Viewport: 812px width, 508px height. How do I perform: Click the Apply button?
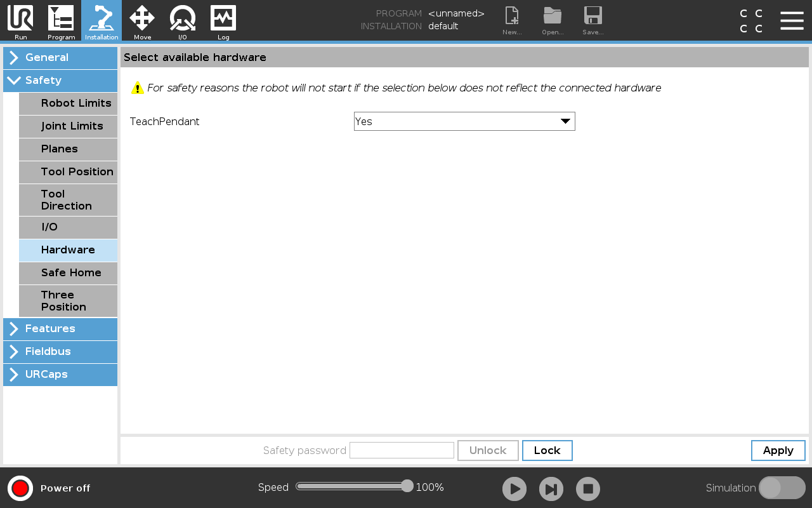(778, 450)
